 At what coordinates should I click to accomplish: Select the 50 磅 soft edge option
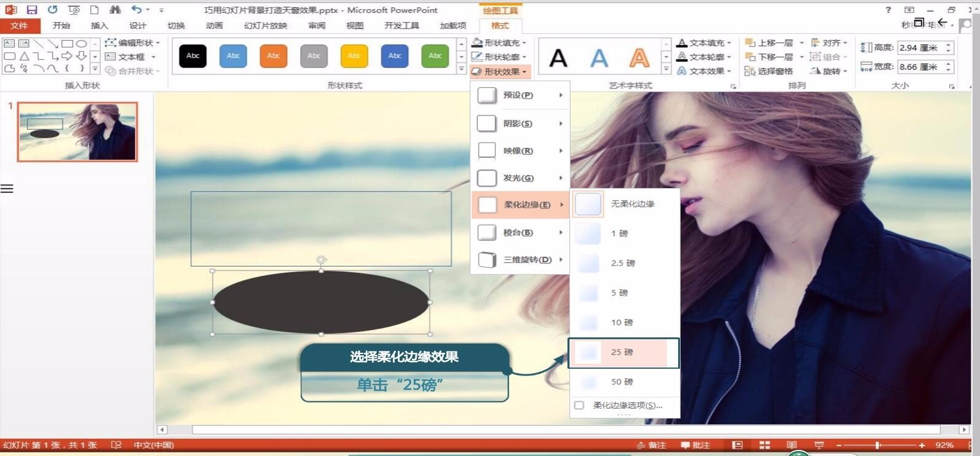click(x=625, y=382)
